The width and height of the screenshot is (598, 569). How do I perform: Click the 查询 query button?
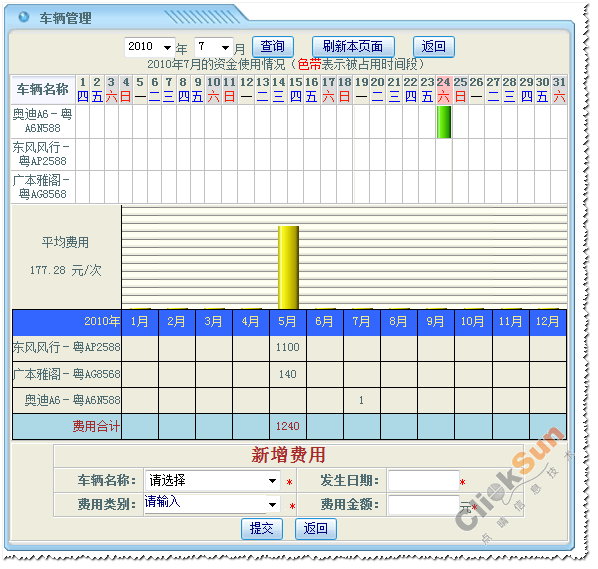[273, 47]
